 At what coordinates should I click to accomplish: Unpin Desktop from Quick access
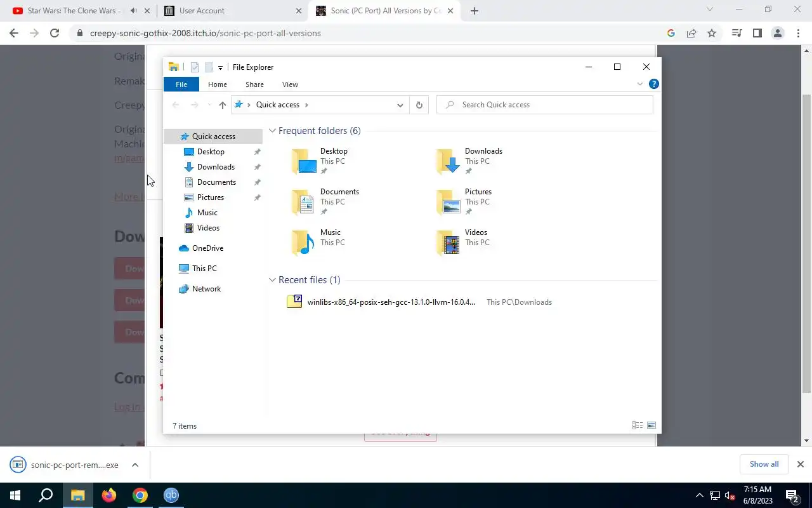pos(257,152)
